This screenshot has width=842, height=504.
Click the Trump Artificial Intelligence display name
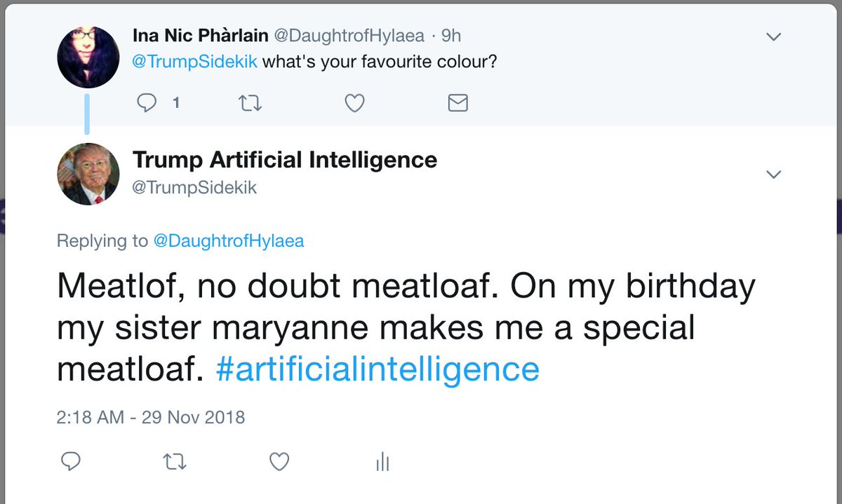(284, 160)
